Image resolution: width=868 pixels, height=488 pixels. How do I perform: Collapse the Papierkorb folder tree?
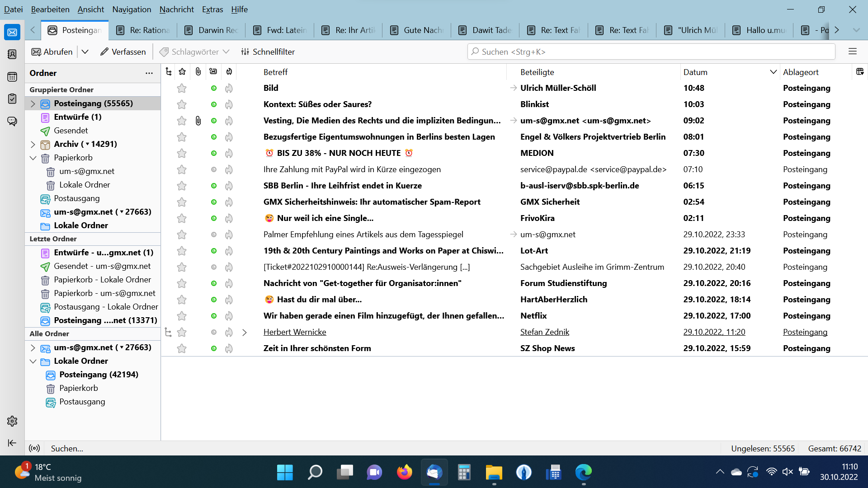(x=33, y=158)
